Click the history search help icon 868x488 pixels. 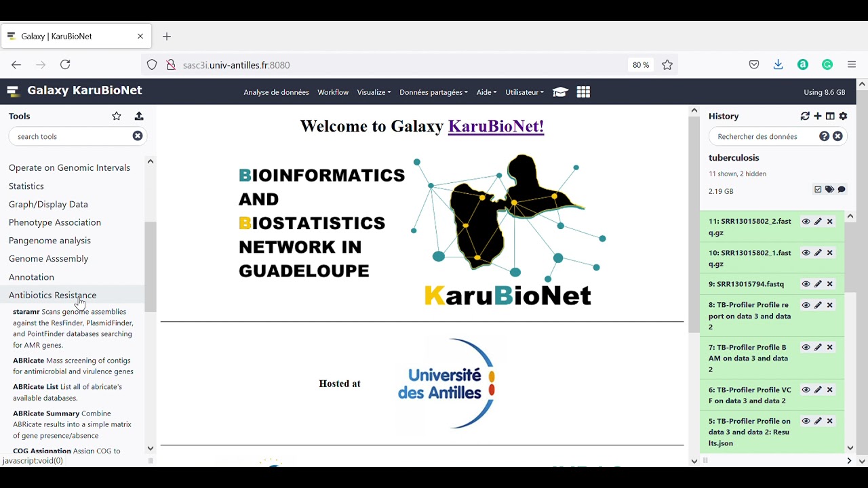(x=825, y=136)
